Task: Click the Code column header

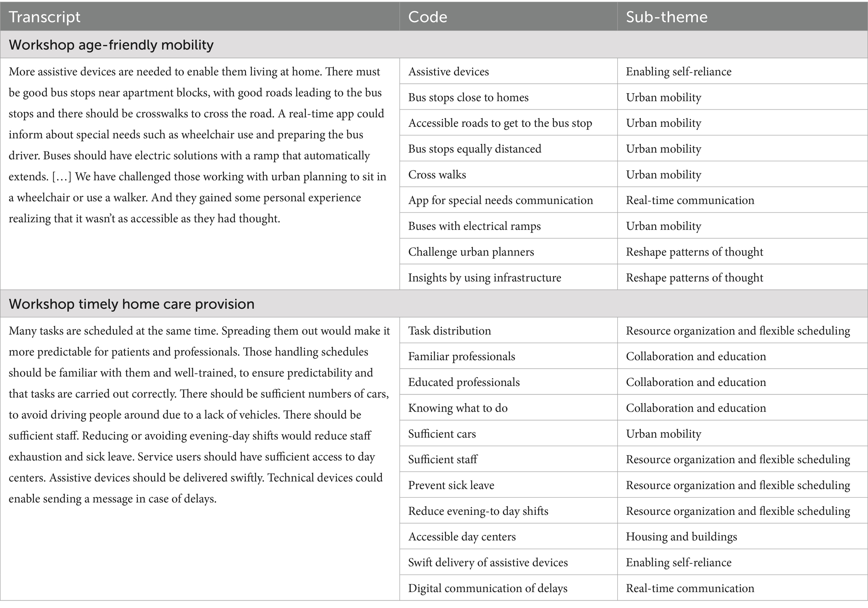Action: [x=427, y=17]
